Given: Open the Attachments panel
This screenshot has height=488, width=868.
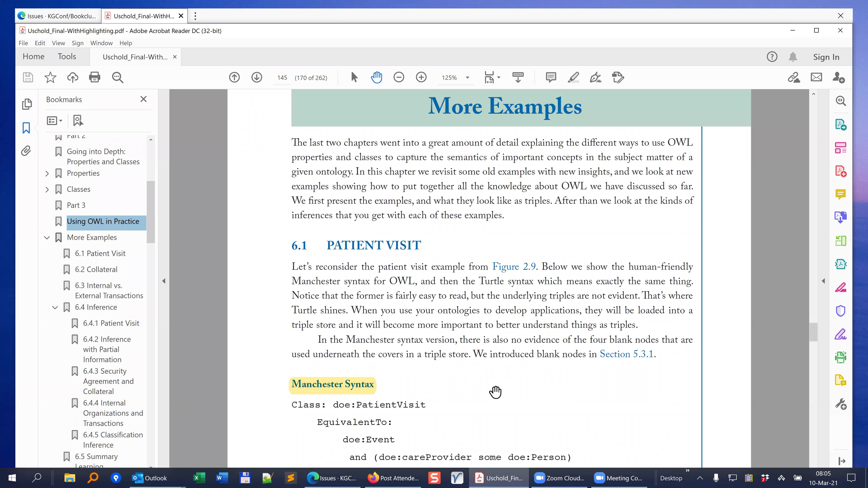Looking at the screenshot, I should pyautogui.click(x=27, y=151).
